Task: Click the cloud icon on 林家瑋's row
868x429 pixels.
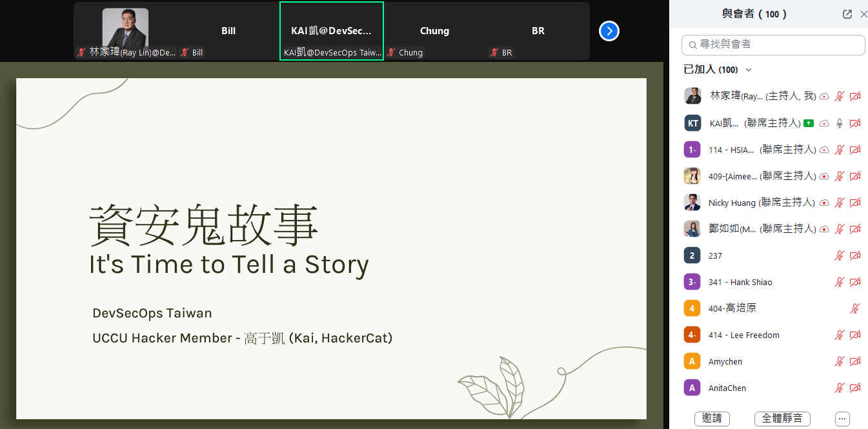Action: (x=824, y=97)
